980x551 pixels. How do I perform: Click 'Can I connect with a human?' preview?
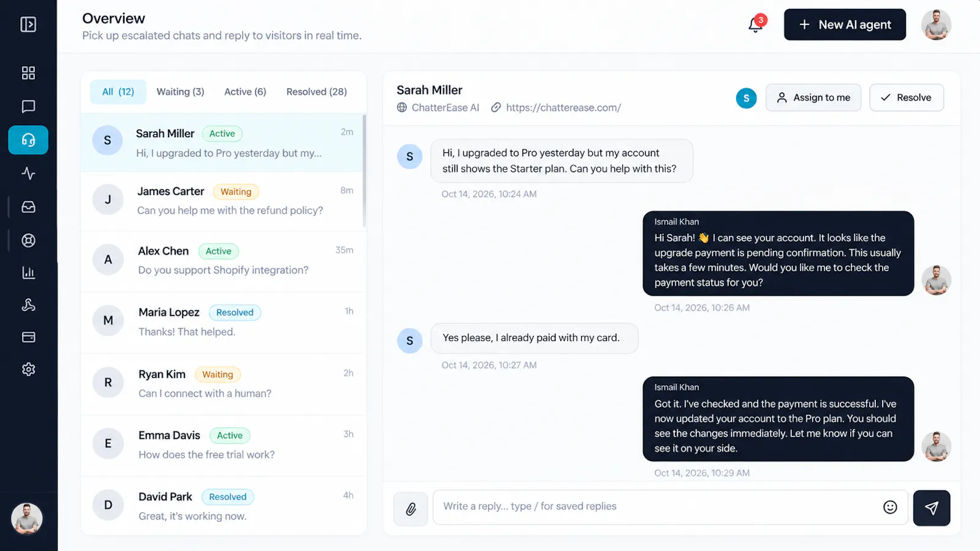(x=205, y=394)
